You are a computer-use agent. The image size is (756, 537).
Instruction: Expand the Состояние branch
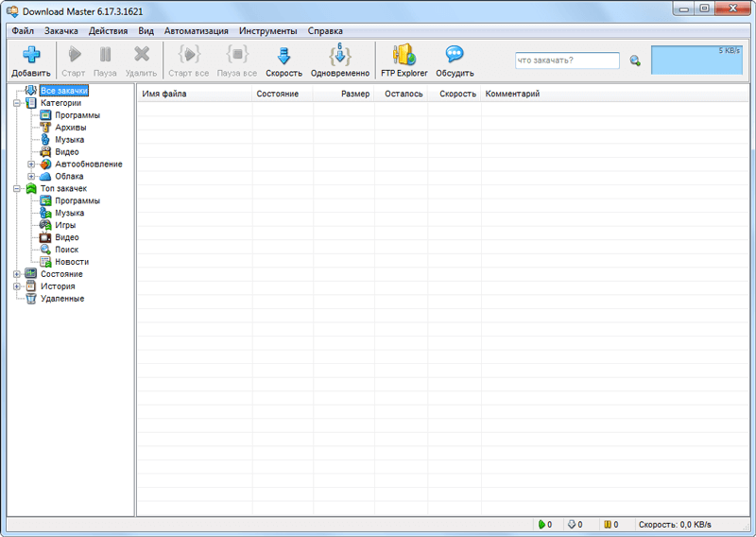tap(17, 274)
